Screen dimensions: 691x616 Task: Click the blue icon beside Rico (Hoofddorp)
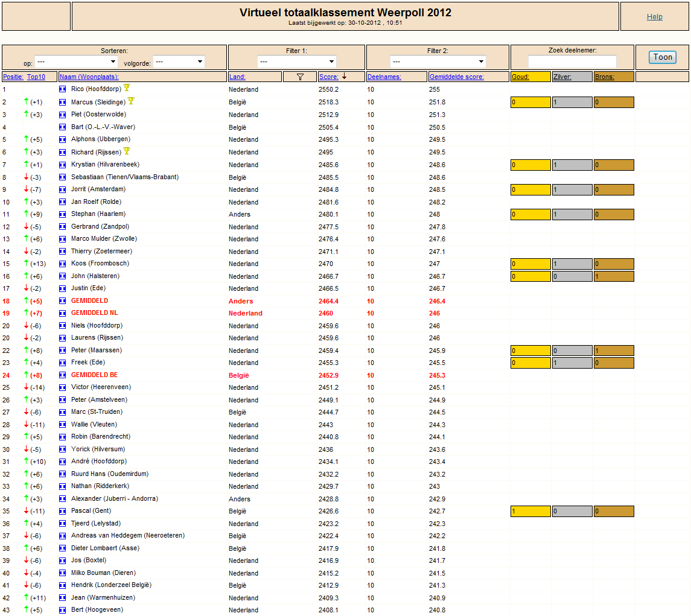click(x=63, y=89)
